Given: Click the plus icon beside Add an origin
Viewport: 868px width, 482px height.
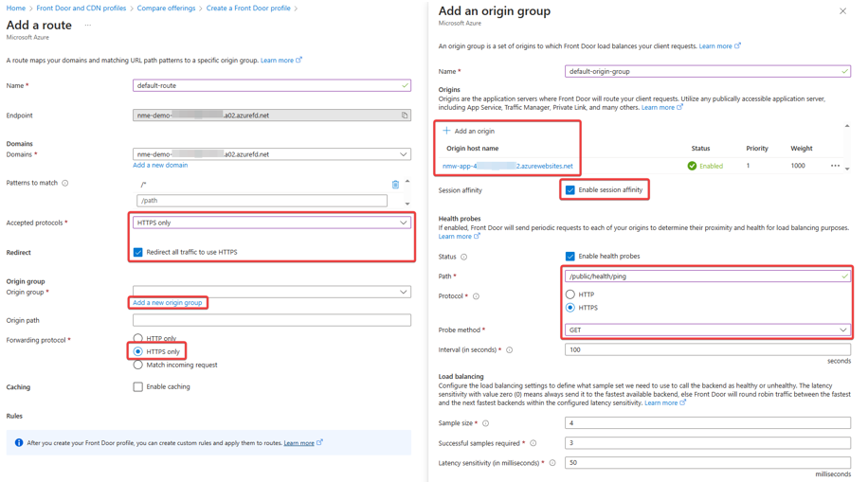Looking at the screenshot, I should tap(446, 131).
